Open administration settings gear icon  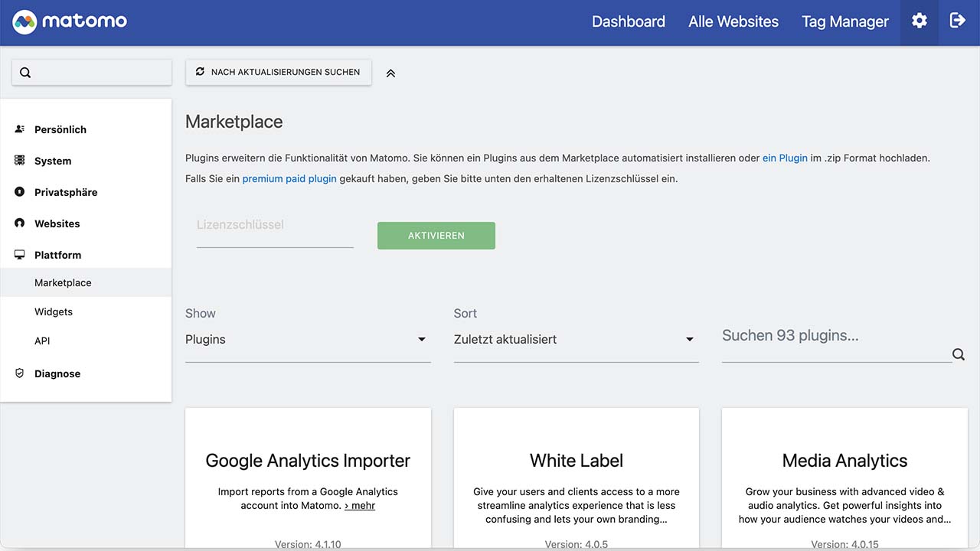[x=920, y=21]
